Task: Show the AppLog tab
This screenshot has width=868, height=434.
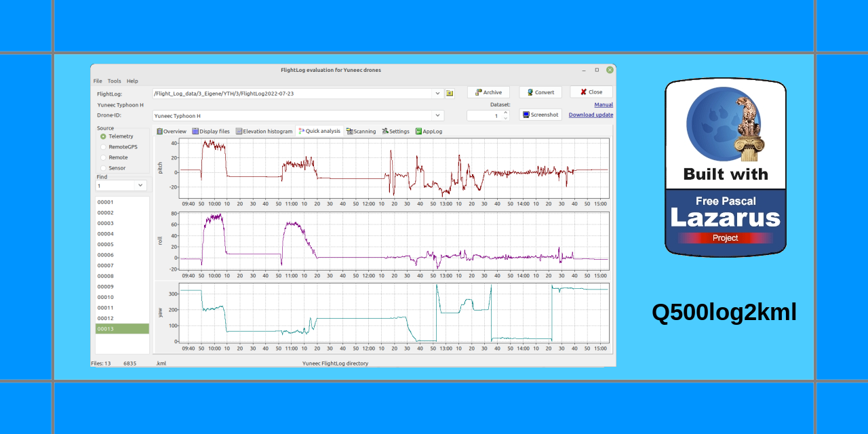Action: 429,132
